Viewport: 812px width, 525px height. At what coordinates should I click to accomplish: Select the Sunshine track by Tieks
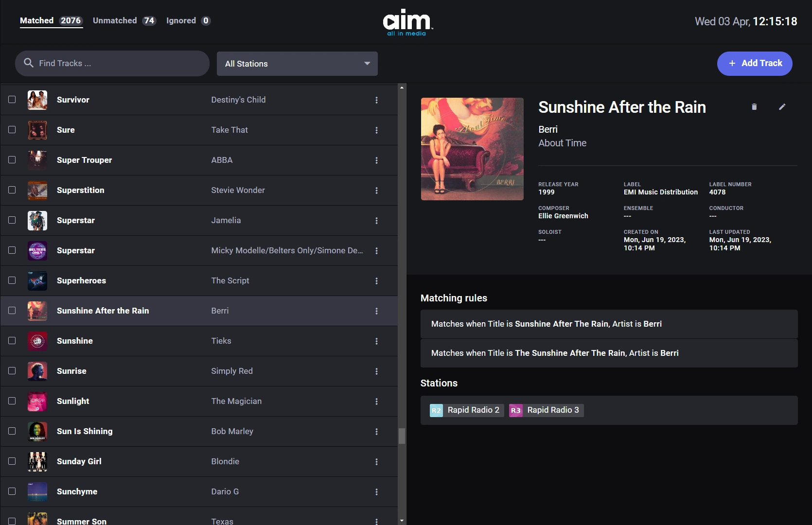(x=199, y=341)
